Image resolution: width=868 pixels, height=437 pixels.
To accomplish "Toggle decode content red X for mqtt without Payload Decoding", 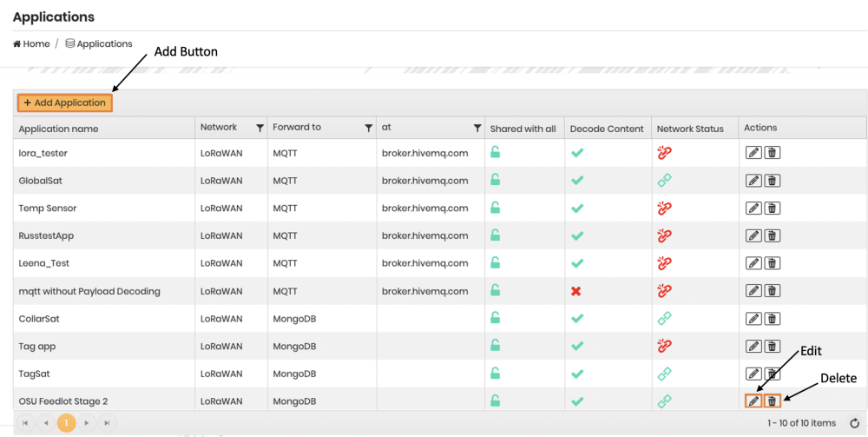I will coord(576,291).
